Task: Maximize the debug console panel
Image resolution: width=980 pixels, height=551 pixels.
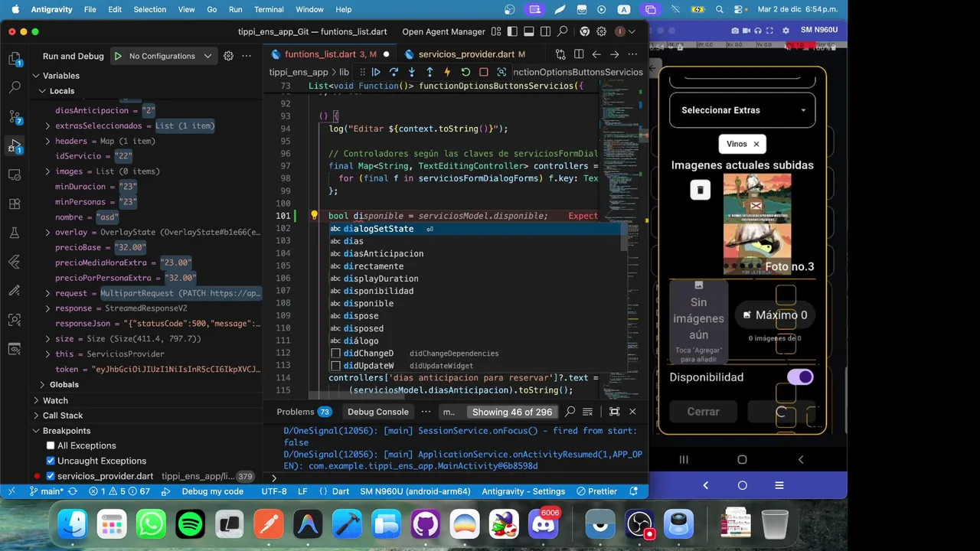Action: [x=614, y=412]
